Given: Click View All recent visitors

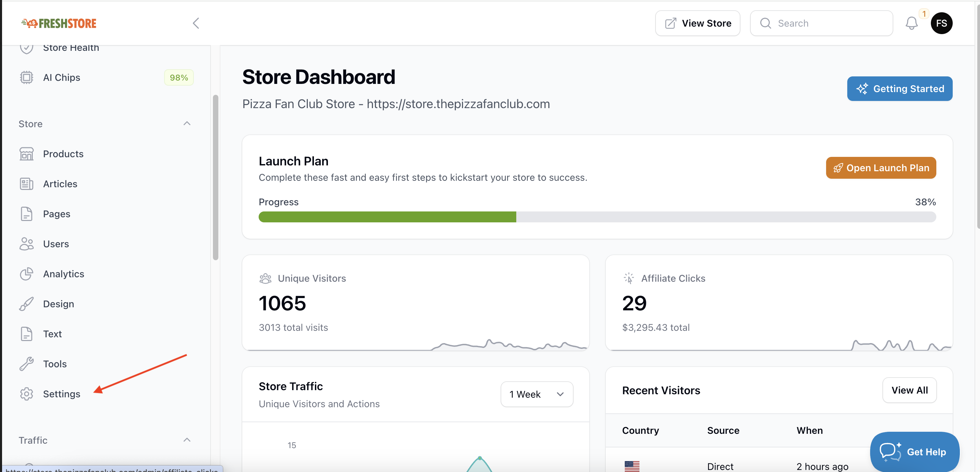Looking at the screenshot, I should click(x=909, y=390).
